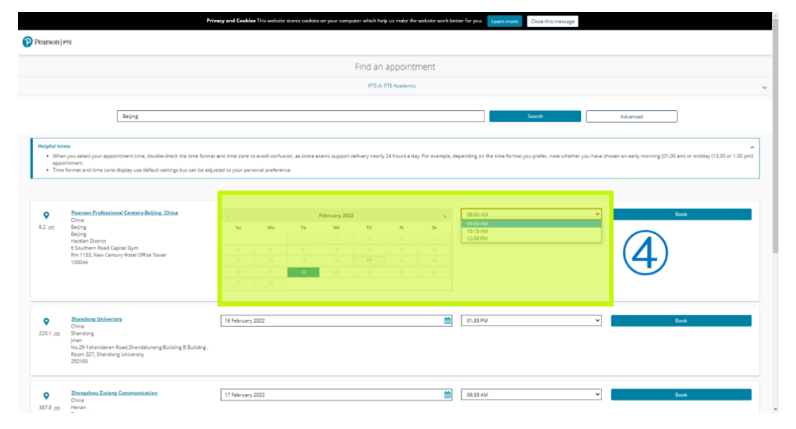
Task: Open calendar icon in 16 February 2022 field
Action: (x=447, y=320)
